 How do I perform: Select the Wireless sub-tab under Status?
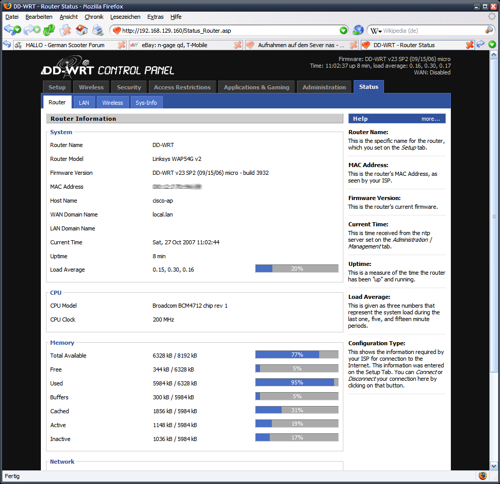pos(113,103)
